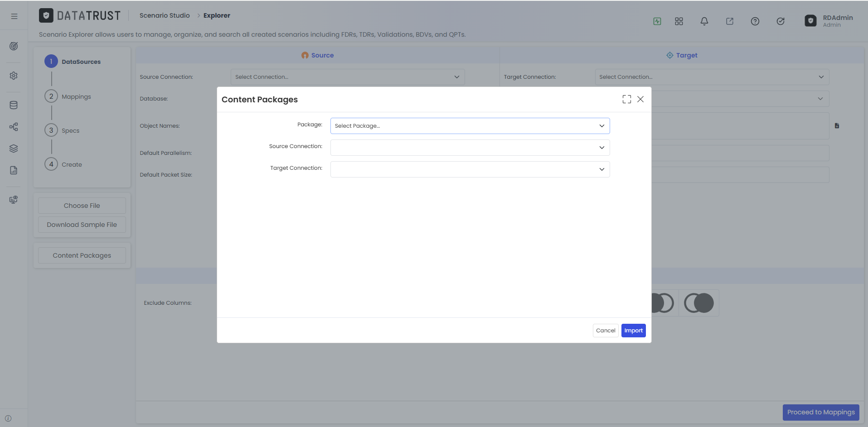Open Target Connection dropdown in dialog
Image resolution: width=868 pixels, height=427 pixels.
[x=470, y=169]
